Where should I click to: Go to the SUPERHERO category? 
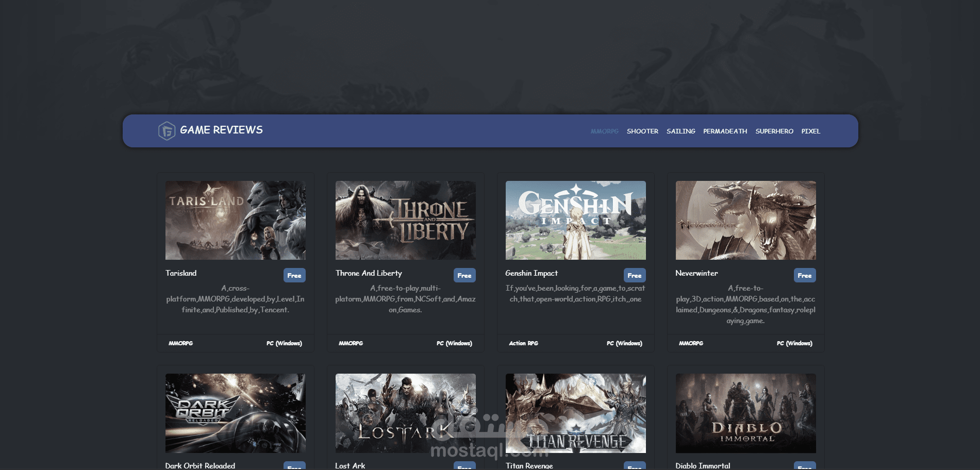[x=774, y=131]
